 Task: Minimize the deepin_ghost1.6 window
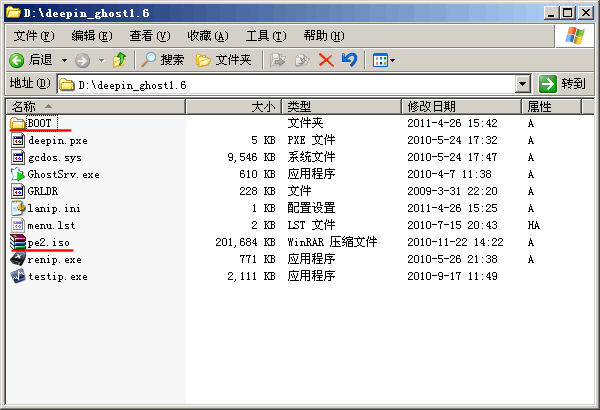point(551,13)
